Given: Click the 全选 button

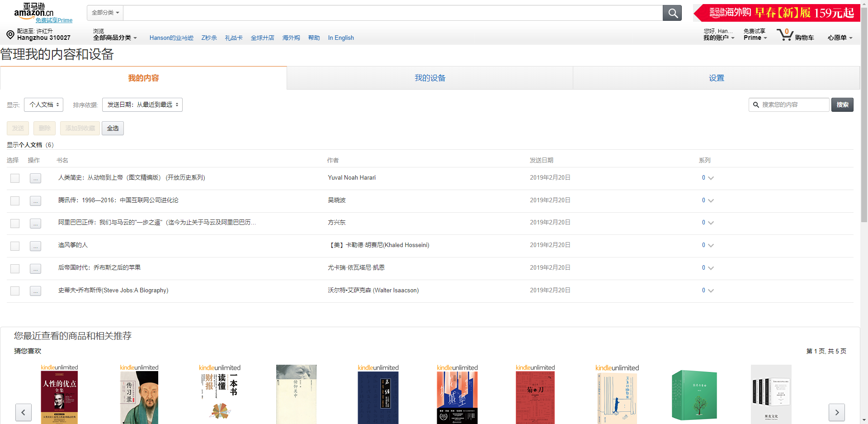Looking at the screenshot, I should tap(113, 128).
